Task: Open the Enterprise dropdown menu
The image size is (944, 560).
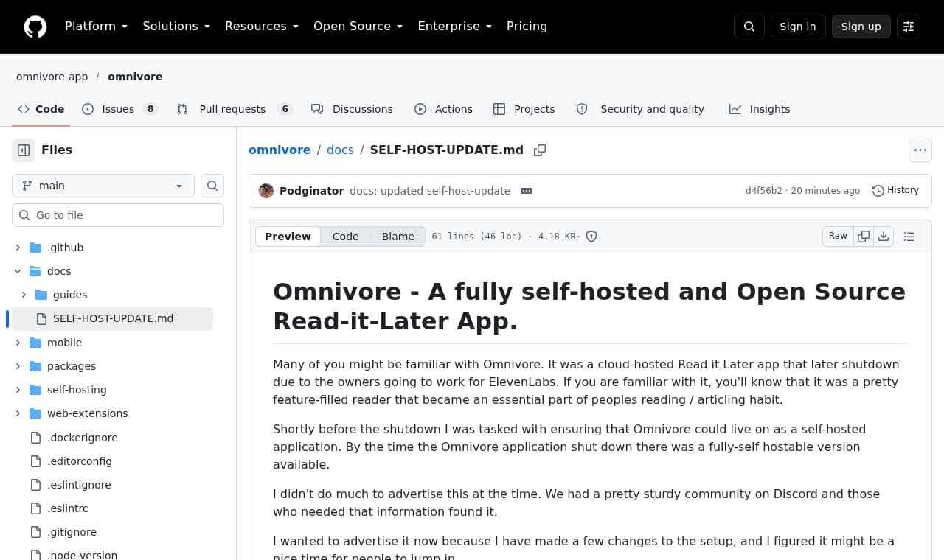Action: tap(454, 27)
